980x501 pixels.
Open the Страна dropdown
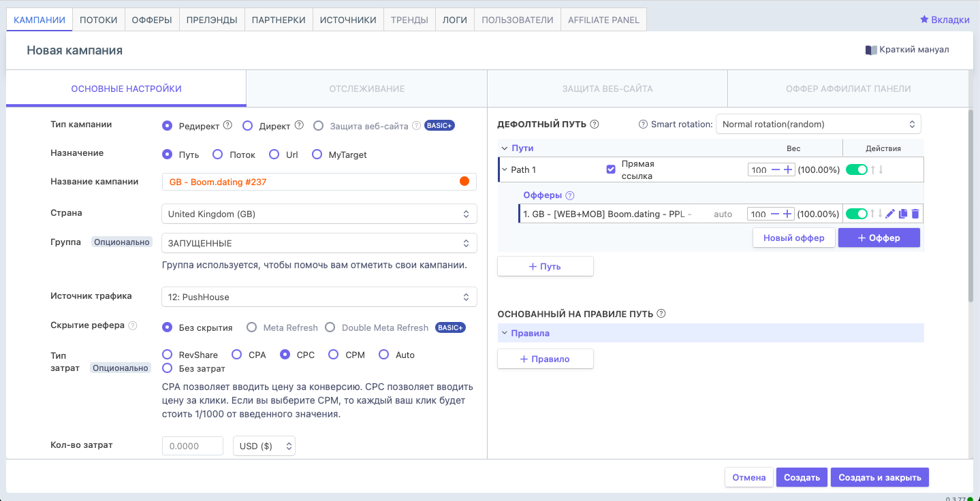[319, 214]
